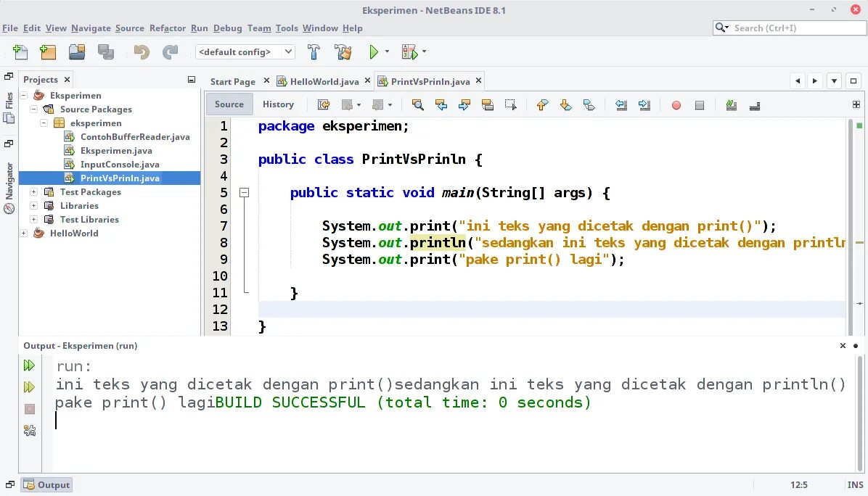
Task: Open the File menu
Action: [x=10, y=28]
